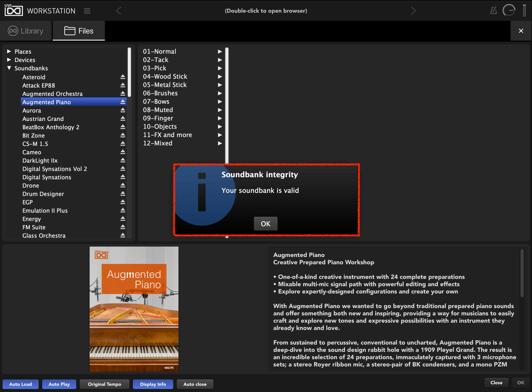Click the output level meter at top right

click(x=524, y=10)
